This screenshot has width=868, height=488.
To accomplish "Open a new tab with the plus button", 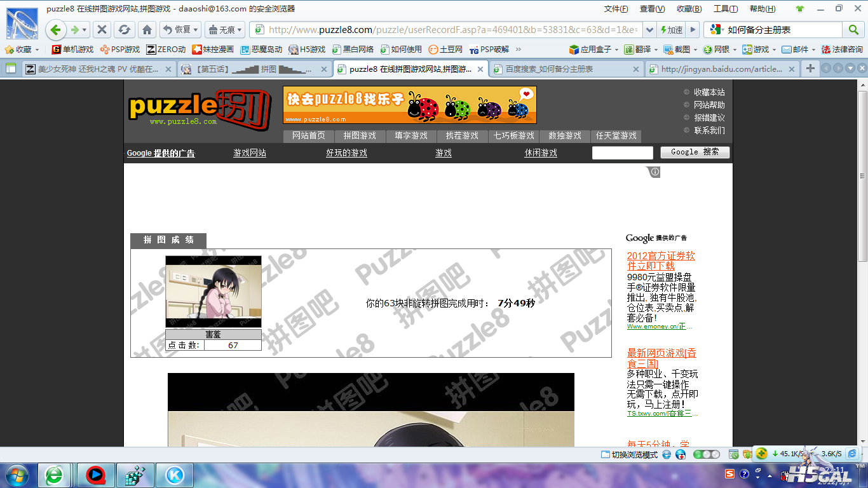I will pyautogui.click(x=810, y=69).
